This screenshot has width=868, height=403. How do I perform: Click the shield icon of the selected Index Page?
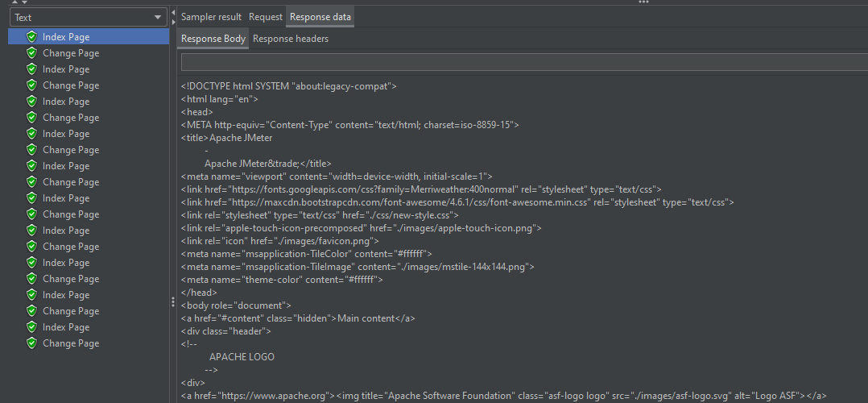point(31,37)
